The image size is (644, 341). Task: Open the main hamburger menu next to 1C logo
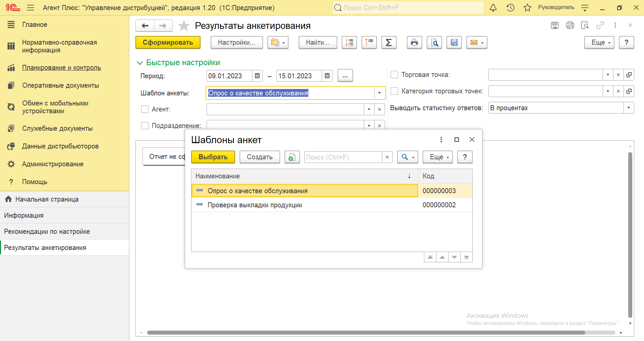click(31, 7)
